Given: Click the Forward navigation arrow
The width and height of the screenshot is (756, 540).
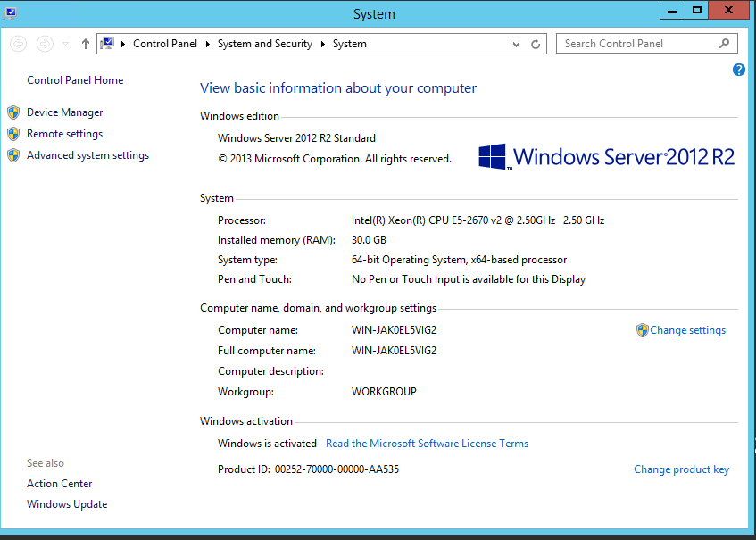Looking at the screenshot, I should pos(45,44).
